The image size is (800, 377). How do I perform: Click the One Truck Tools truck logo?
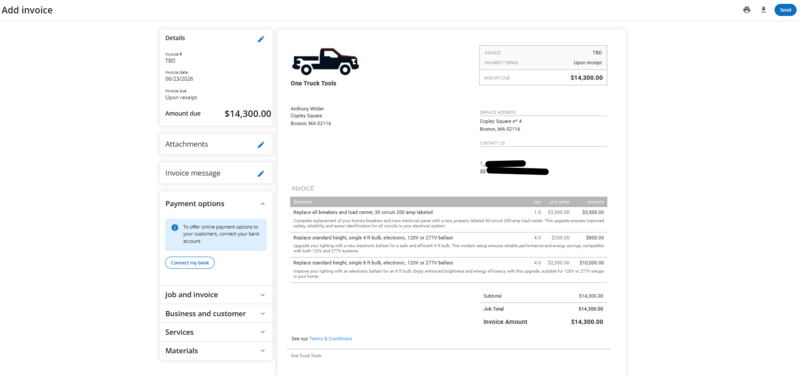tap(325, 61)
